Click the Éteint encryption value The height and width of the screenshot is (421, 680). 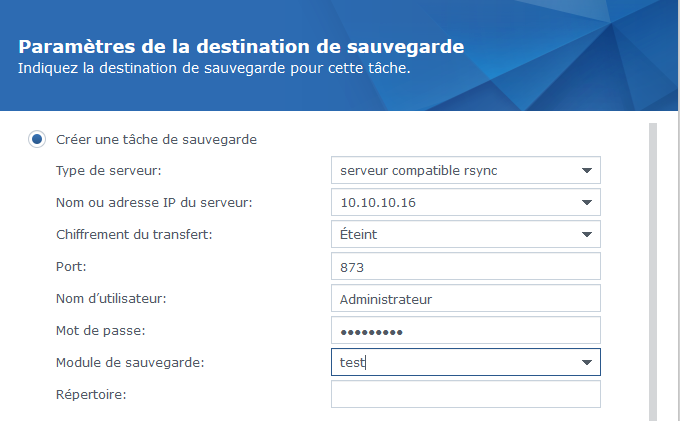[x=359, y=235]
